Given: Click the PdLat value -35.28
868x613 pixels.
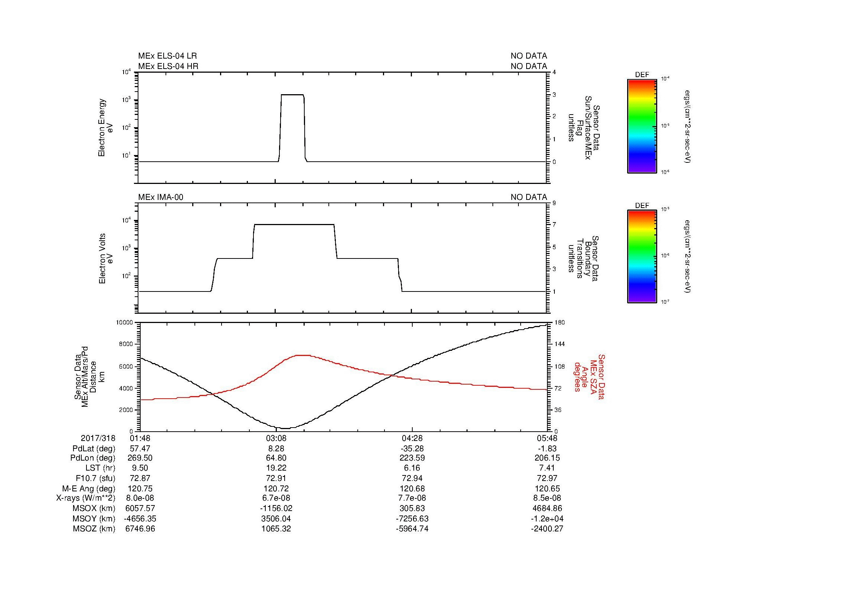Looking at the screenshot, I should click(412, 449).
